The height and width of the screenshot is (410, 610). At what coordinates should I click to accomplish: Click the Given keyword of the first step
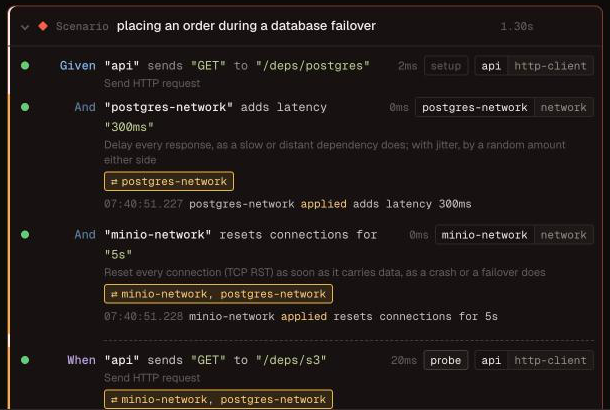click(77, 66)
